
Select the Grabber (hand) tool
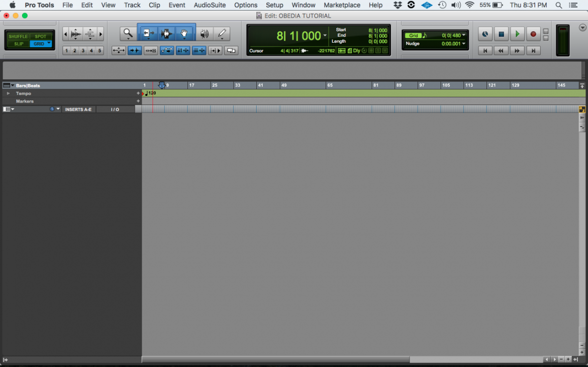pyautogui.click(x=184, y=34)
